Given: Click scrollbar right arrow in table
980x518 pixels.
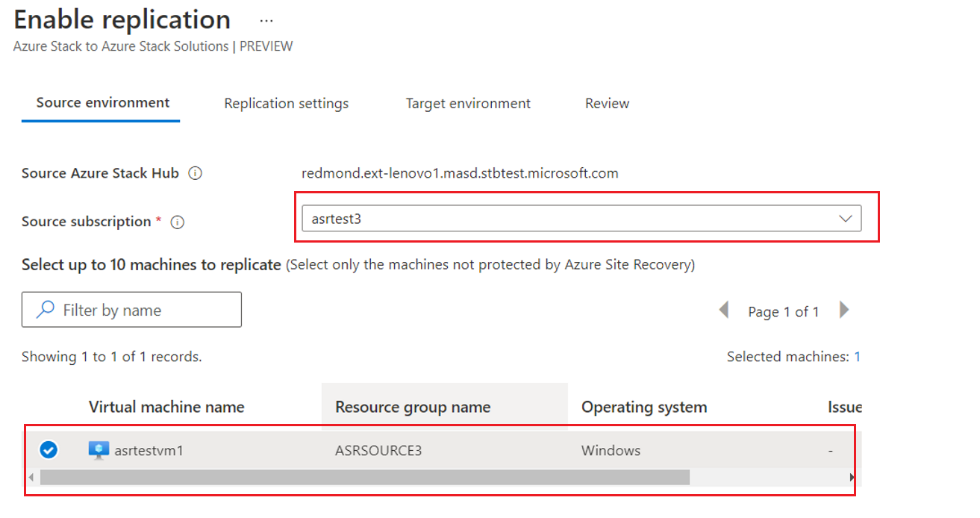Looking at the screenshot, I should [x=852, y=477].
